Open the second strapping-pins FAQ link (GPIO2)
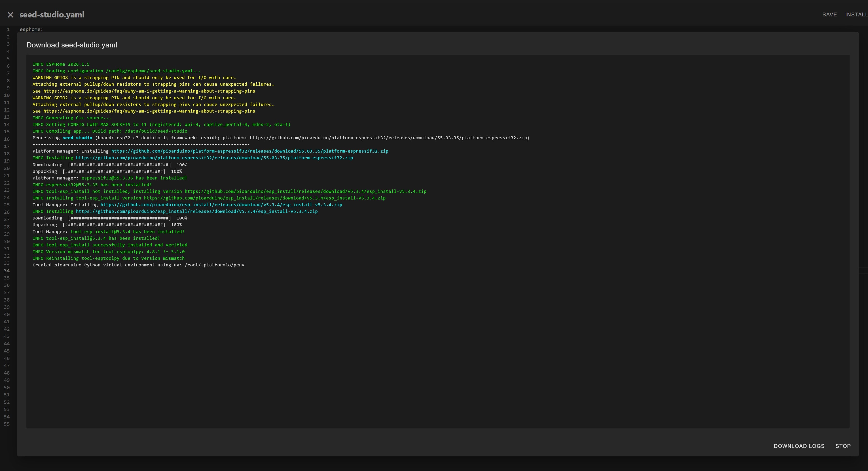The width and height of the screenshot is (868, 471). point(149,111)
